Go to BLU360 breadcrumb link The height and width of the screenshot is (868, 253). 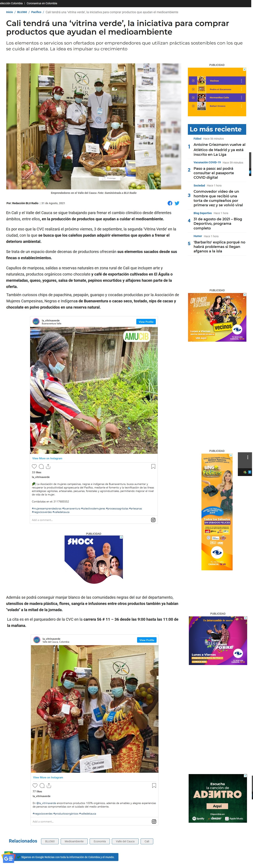22,12
